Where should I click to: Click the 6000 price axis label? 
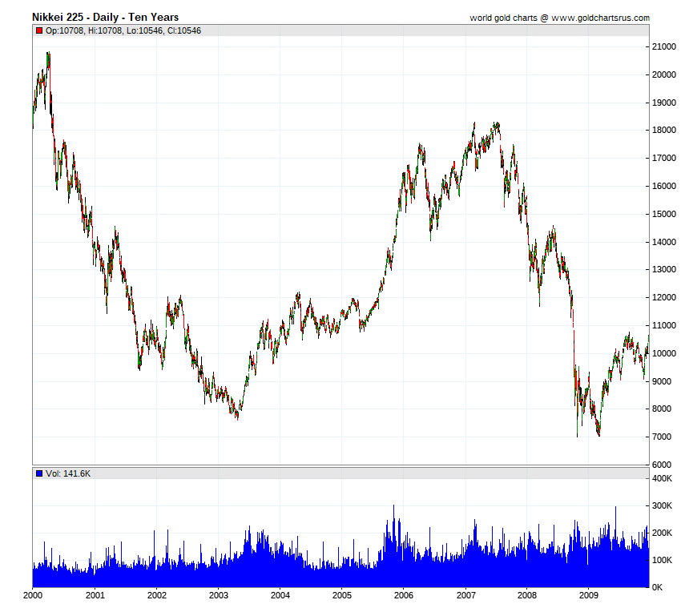[662, 465]
